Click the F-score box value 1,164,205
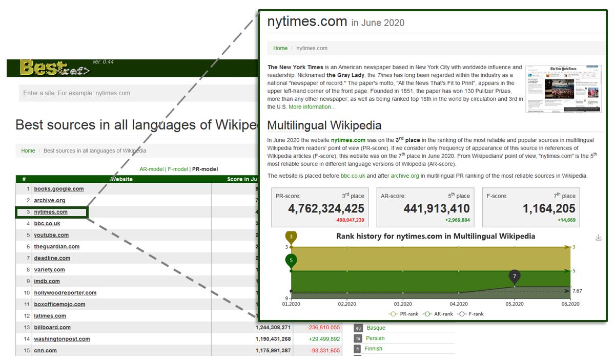This screenshot has width=615, height=364. (x=549, y=208)
